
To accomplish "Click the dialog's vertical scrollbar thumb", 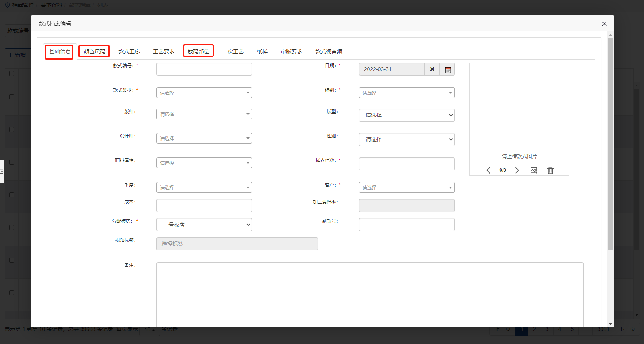I will (610, 142).
